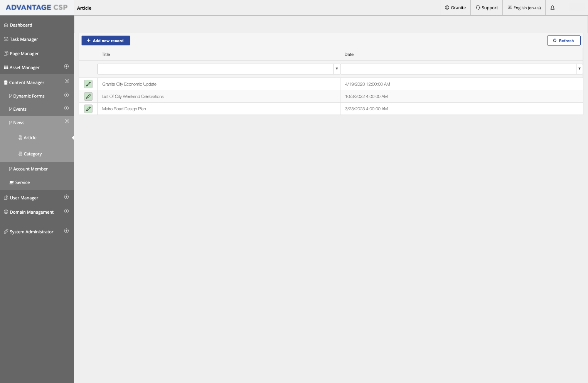The image size is (588, 383).
Task: Expand the User Manager section
Action: (66, 197)
